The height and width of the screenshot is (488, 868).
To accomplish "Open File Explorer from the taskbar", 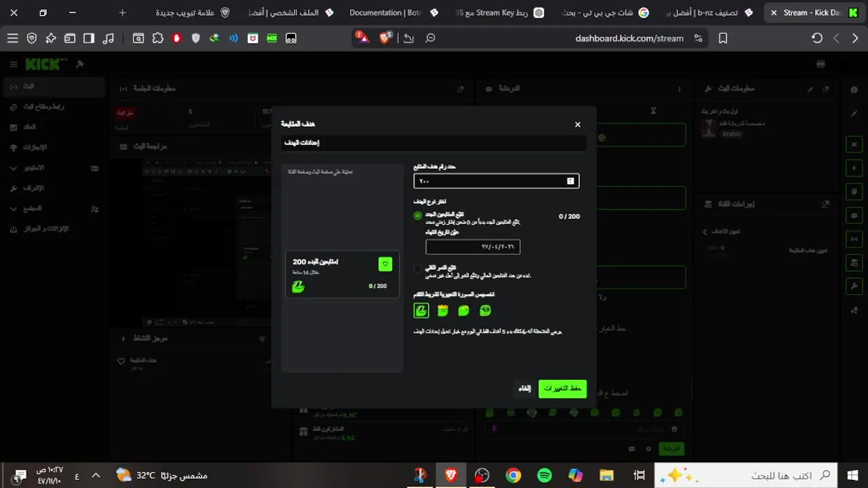I will [606, 475].
